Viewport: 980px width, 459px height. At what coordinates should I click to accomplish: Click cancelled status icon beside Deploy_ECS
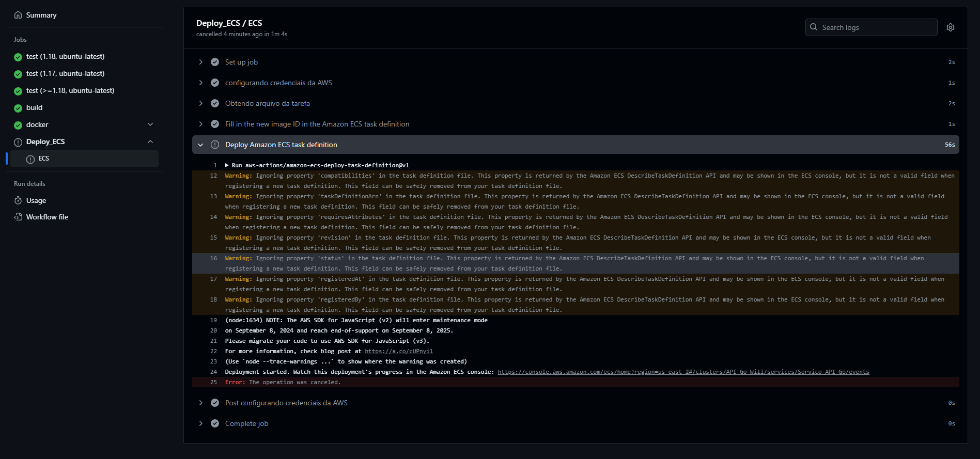18,142
